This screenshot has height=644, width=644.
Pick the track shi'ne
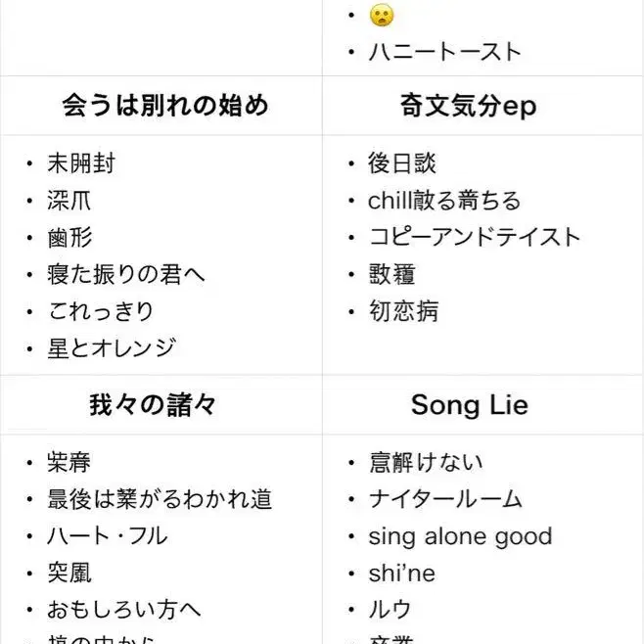coord(401,573)
